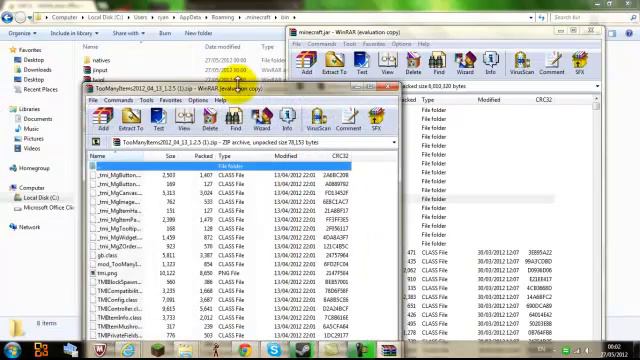Open Minecraft grass block taskbar icon

pos(157,350)
